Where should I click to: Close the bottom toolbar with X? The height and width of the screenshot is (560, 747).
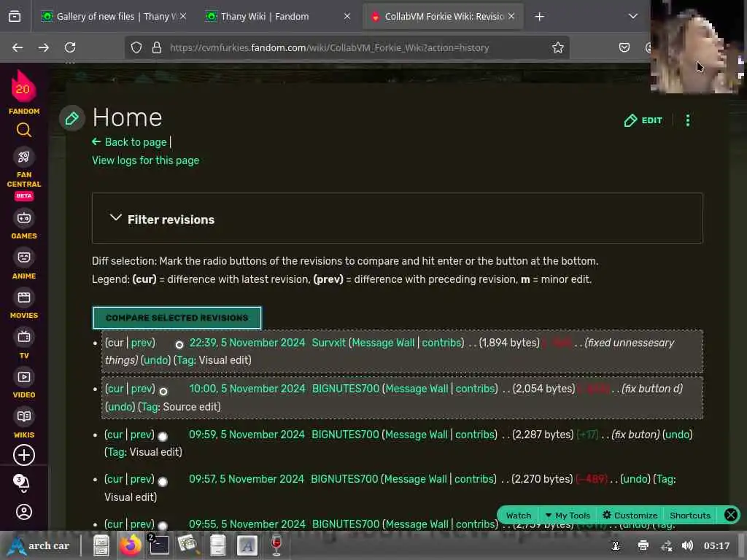click(x=730, y=515)
